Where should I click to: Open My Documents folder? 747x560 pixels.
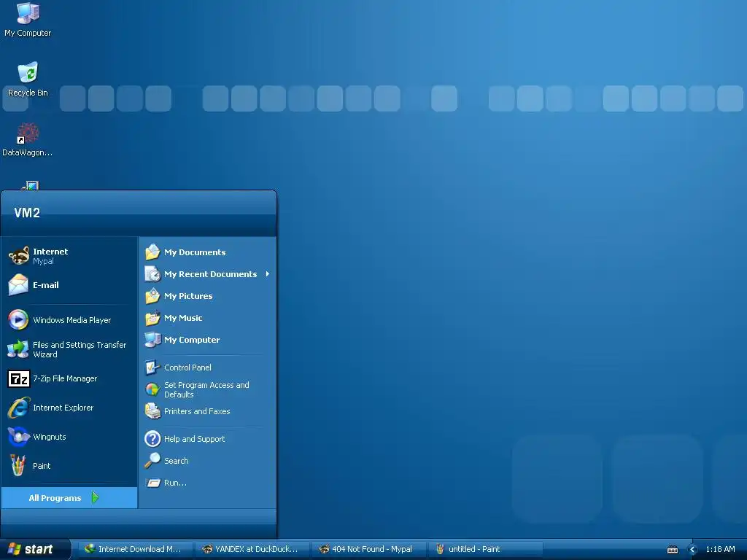207,252
